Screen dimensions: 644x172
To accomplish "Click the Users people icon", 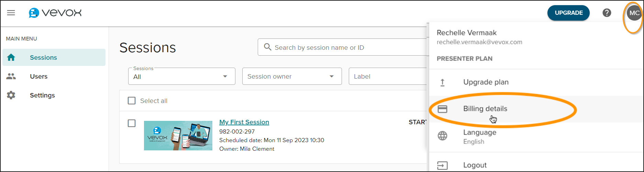I will pos(11,76).
